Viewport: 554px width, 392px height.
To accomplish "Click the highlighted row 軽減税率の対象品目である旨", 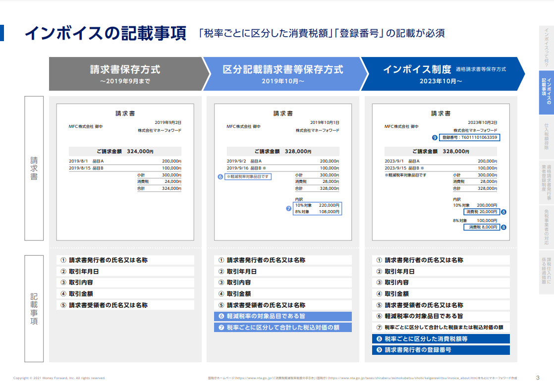I will pos(283,316).
